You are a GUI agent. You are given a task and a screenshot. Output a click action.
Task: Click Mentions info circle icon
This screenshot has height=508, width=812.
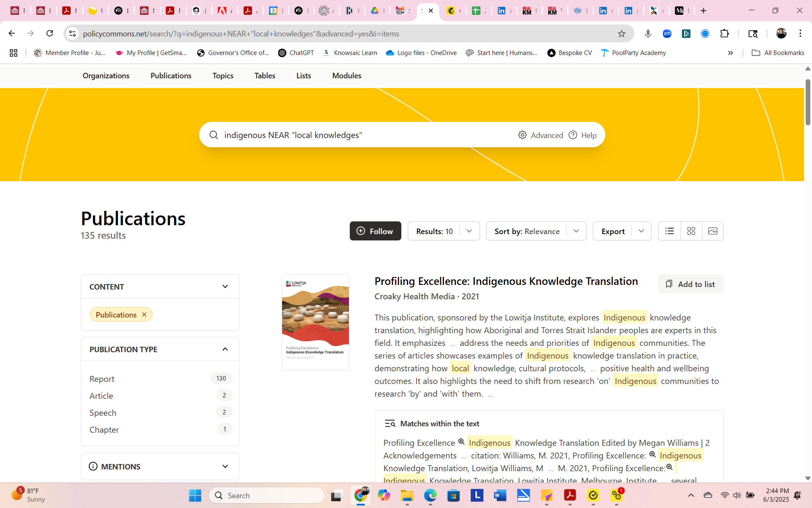93,466
